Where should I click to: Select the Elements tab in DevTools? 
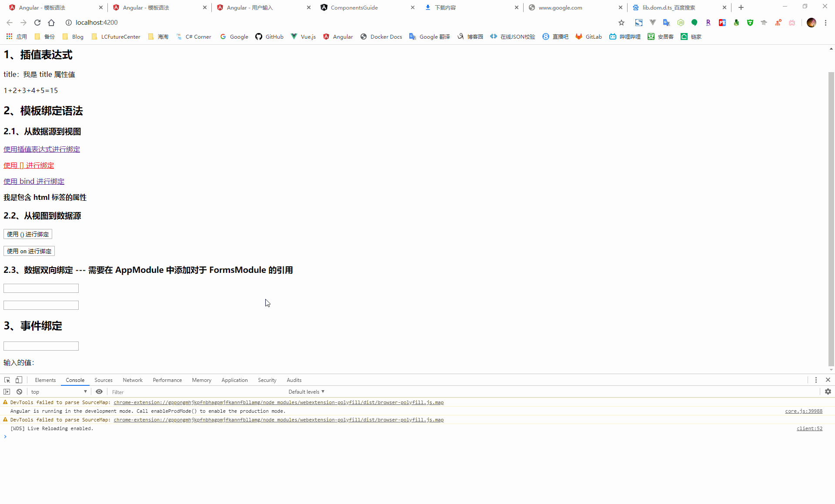pos(45,380)
